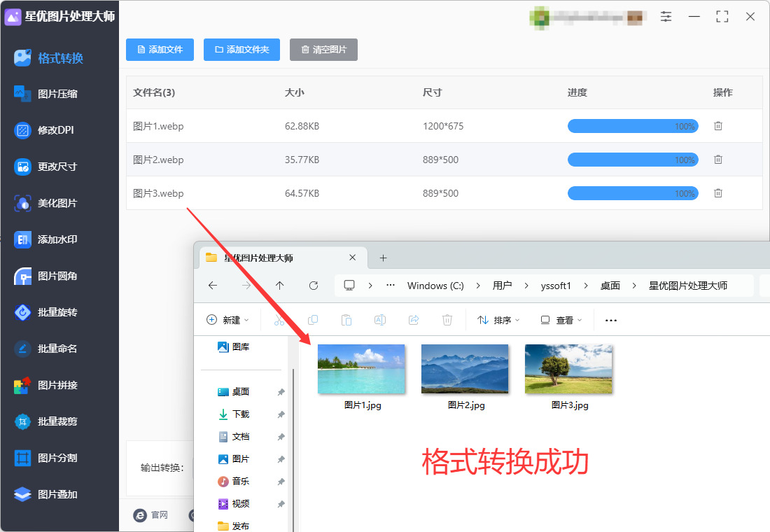Open the 图片拼接 stitching tool
Viewport: 770px width, 532px height.
point(45,385)
